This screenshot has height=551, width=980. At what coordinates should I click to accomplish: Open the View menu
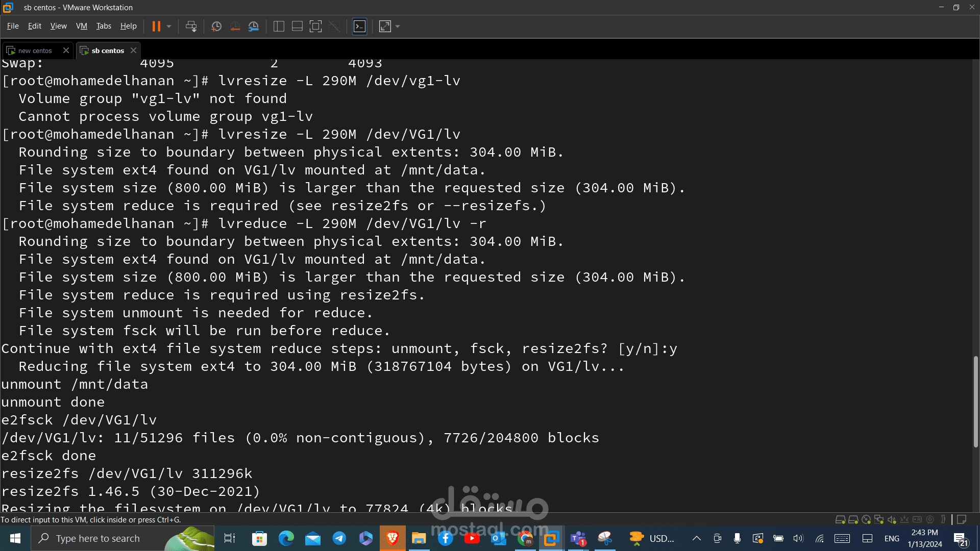(x=58, y=26)
